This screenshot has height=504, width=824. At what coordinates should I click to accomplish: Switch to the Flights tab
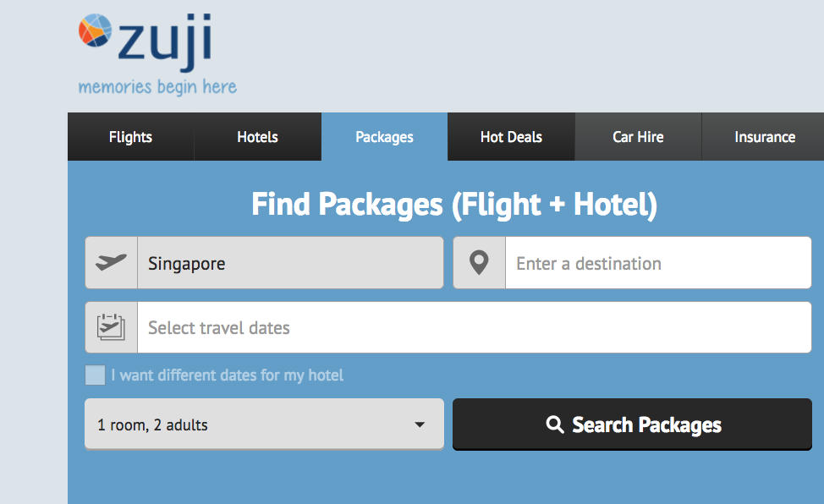point(131,137)
